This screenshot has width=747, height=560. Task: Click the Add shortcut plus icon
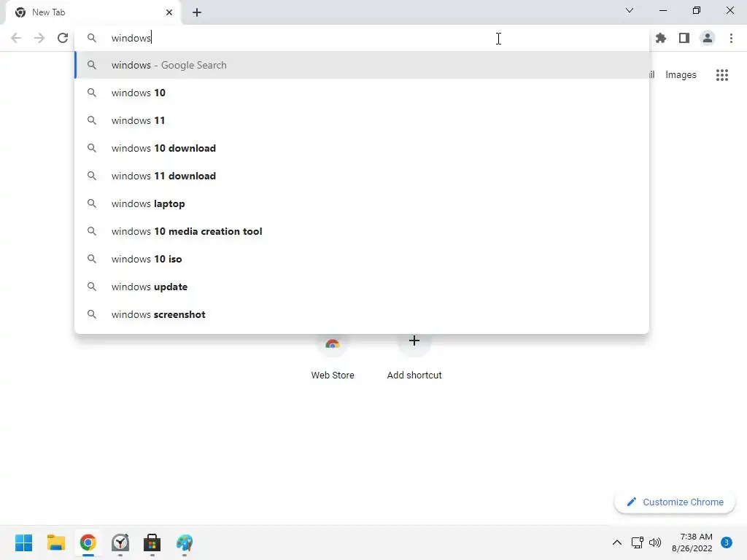(x=414, y=341)
